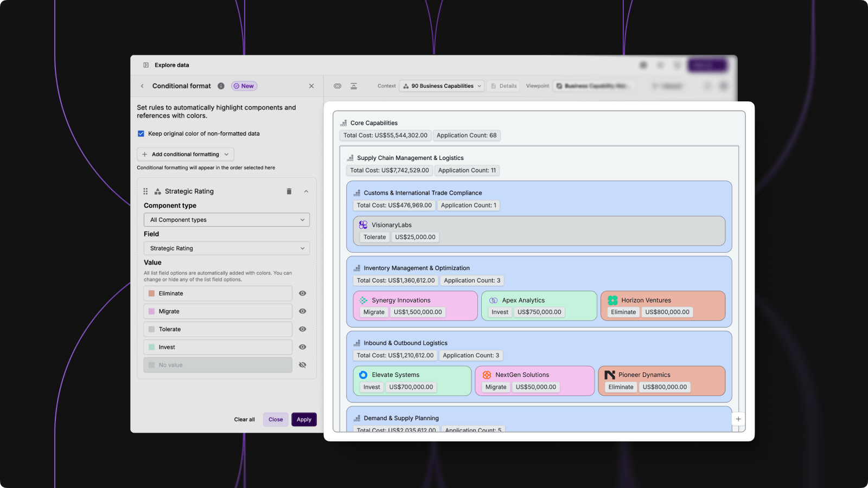Click the plus zoom icon in diagram

738,419
